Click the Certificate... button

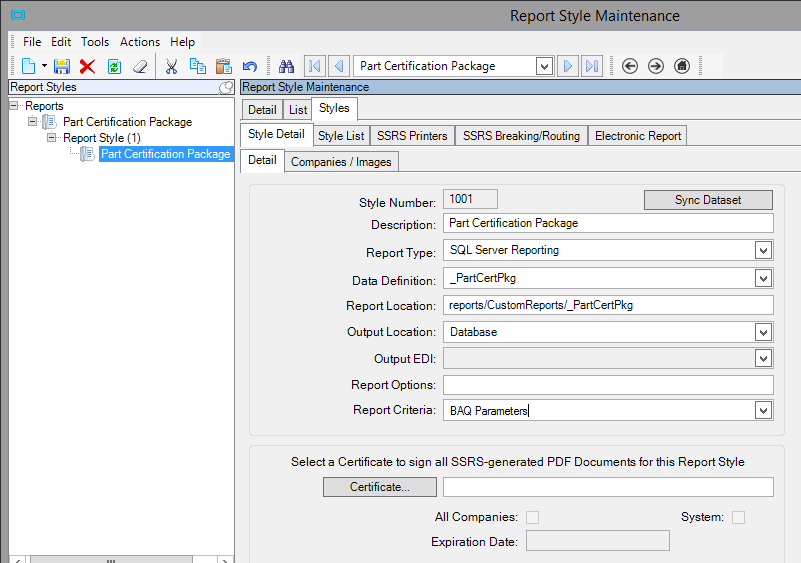tap(379, 487)
